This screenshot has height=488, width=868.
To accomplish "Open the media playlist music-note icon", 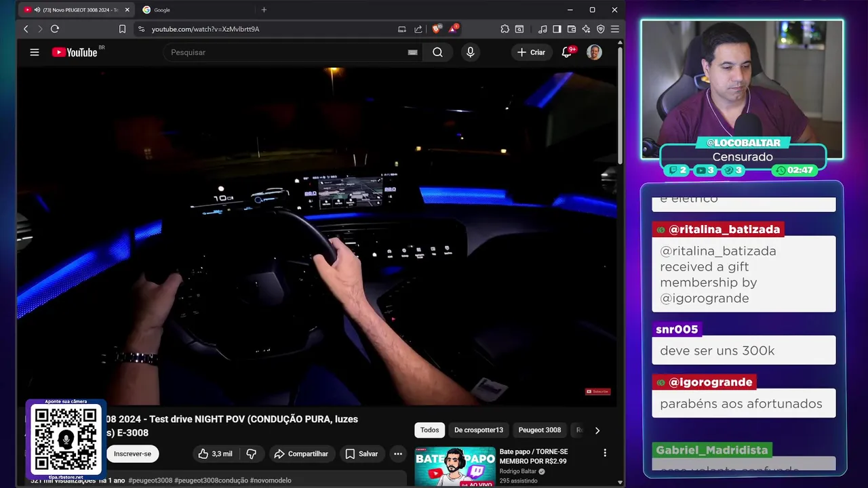I will point(542,29).
